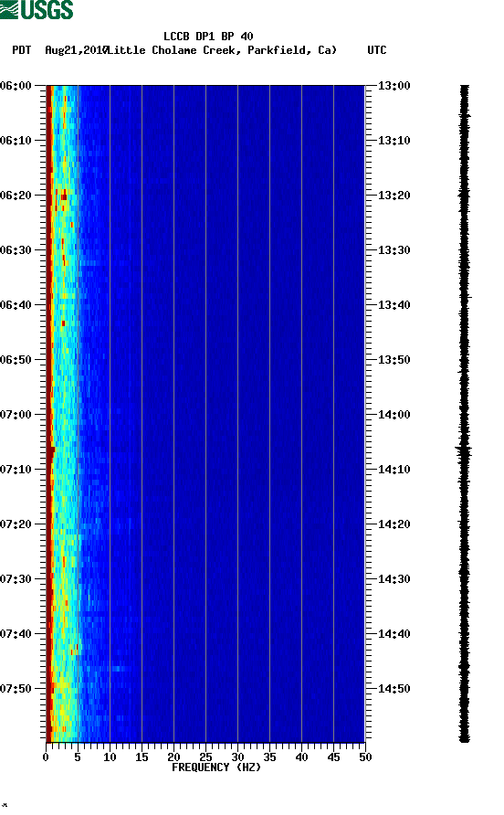This screenshot has height=815, width=504.
Task: Click the UTC timezone label
Action: point(377,50)
